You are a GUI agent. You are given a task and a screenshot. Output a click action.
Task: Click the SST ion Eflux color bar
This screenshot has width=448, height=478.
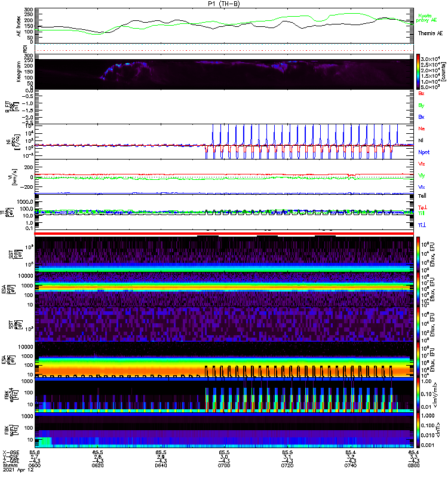click(418, 254)
